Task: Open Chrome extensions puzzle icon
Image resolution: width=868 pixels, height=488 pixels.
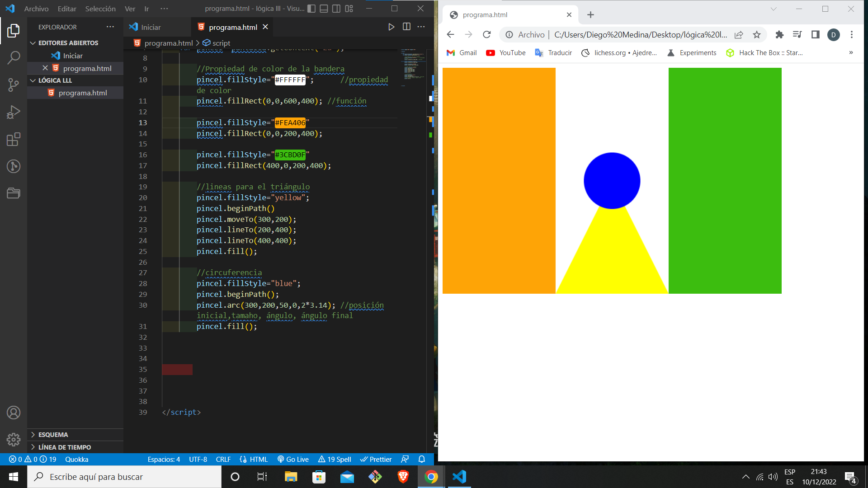Action: coord(779,35)
